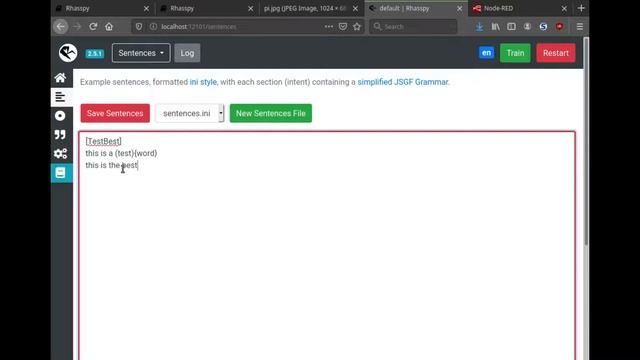The height and width of the screenshot is (360, 640).
Task: Expand the Sentences dropdown in top bar
Action: (x=141, y=53)
